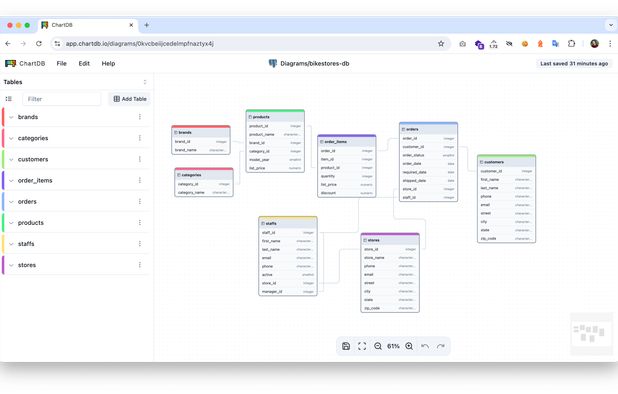Screen dimensions: 618x394
Task: Click the browser forward arrow
Action: click(23, 44)
